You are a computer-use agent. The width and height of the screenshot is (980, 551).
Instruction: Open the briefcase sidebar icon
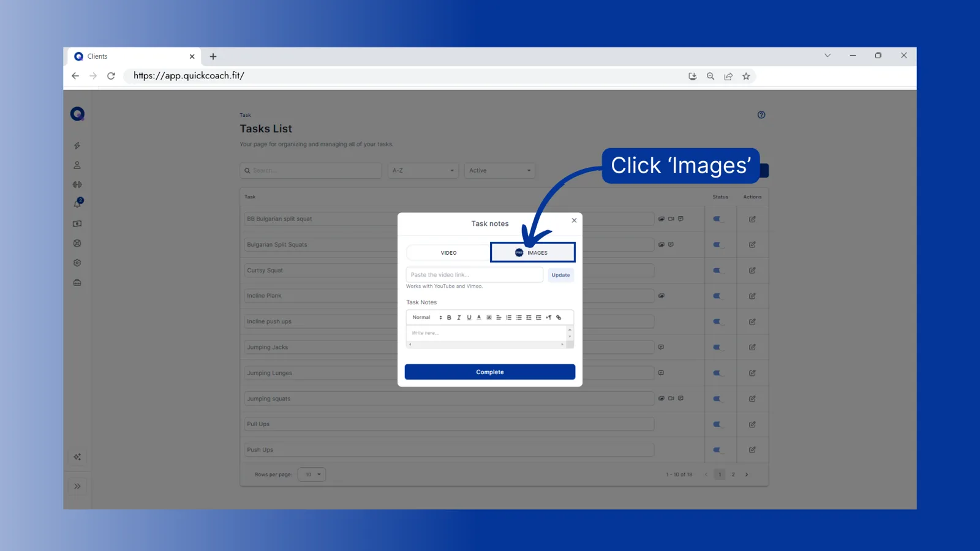pyautogui.click(x=77, y=283)
